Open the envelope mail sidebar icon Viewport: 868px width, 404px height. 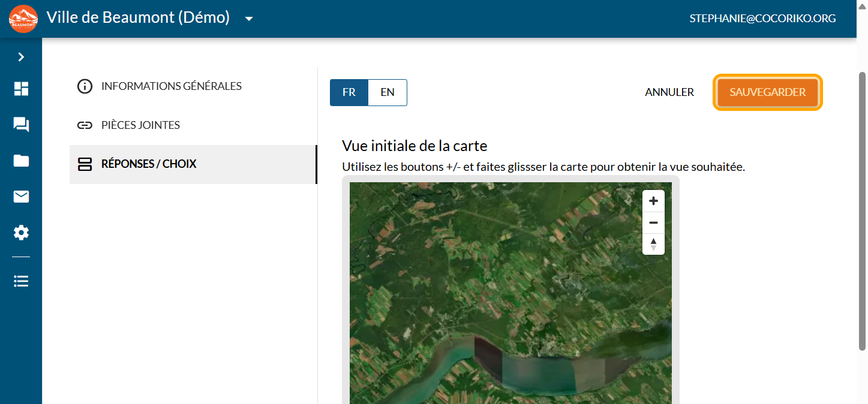(21, 197)
